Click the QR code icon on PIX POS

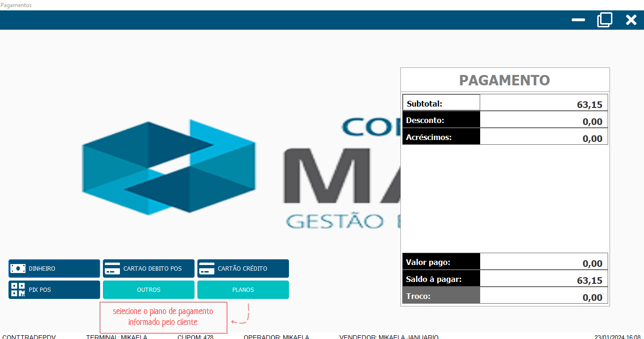pyautogui.click(x=18, y=290)
